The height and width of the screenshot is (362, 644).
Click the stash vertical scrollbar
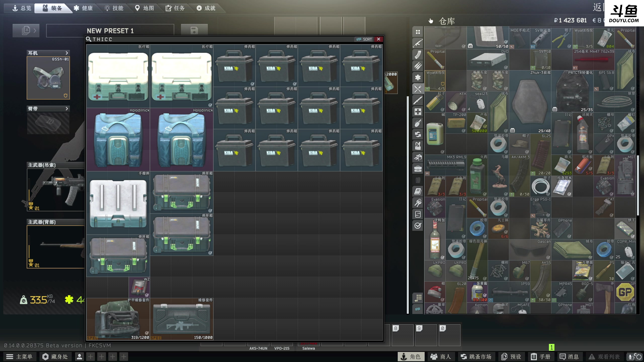638,185
